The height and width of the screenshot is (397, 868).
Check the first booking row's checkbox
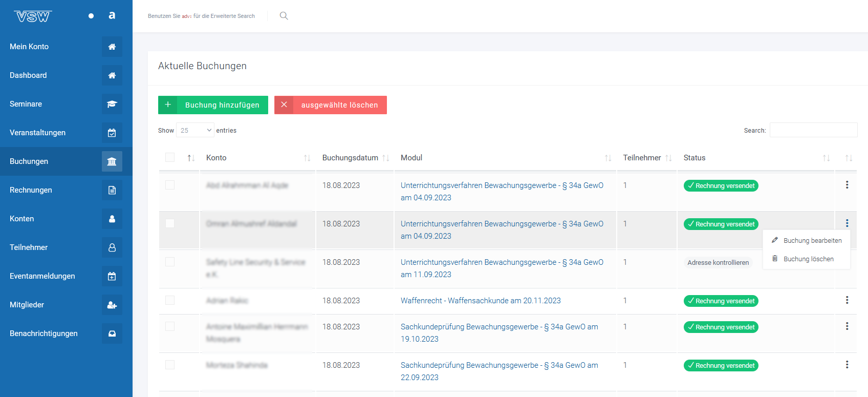(170, 185)
